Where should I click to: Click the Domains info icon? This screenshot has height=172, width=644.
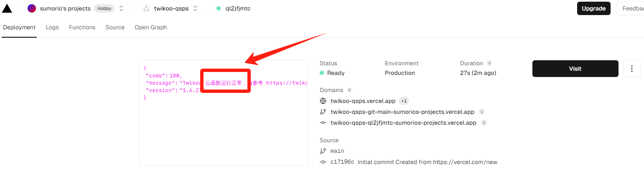(349, 90)
